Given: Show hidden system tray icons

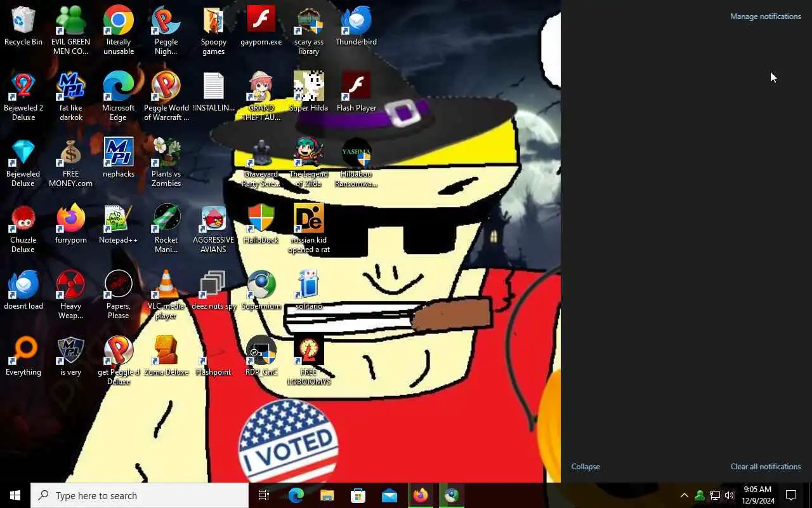Looking at the screenshot, I should pyautogui.click(x=684, y=495).
